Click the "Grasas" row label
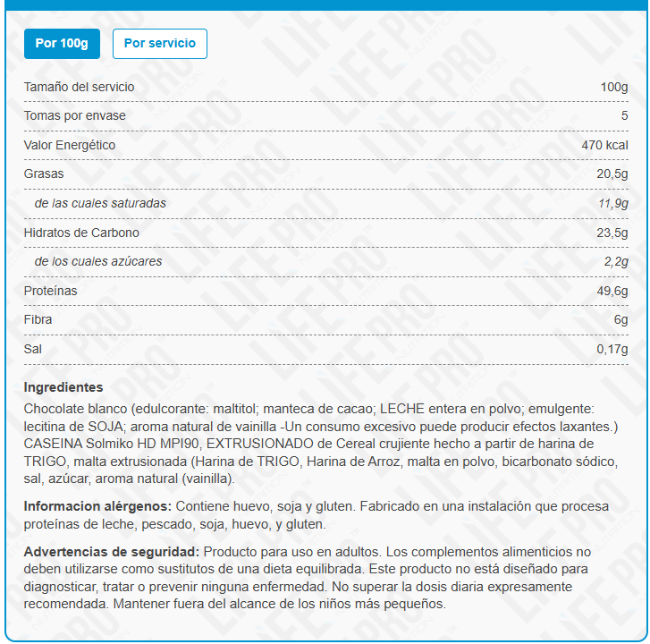Viewport: 650px width, 644px height. point(44,174)
